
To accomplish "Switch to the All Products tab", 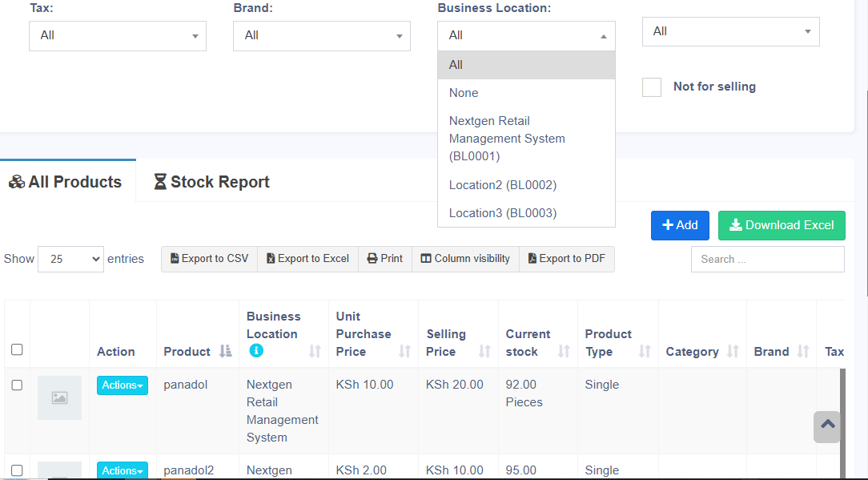I will click(x=66, y=182).
